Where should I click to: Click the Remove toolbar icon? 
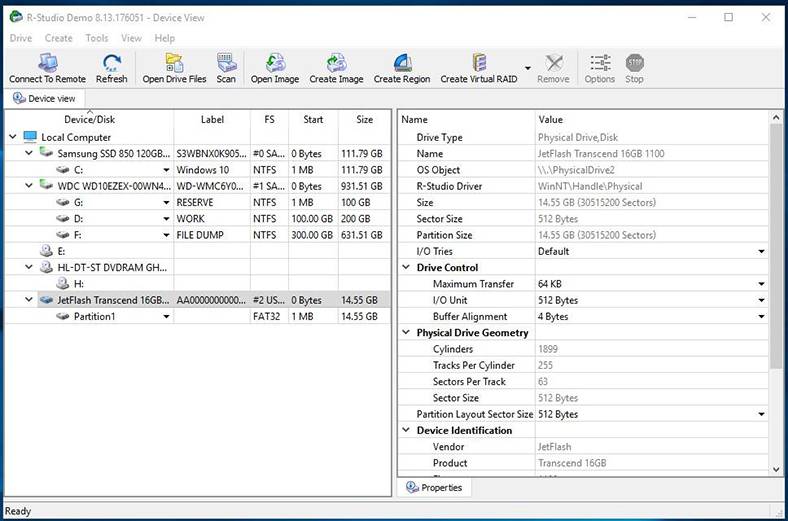pyautogui.click(x=553, y=63)
